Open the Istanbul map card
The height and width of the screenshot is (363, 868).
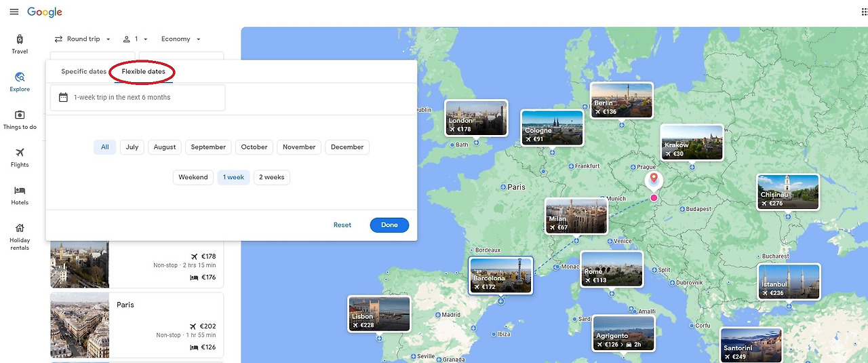pyautogui.click(x=789, y=282)
